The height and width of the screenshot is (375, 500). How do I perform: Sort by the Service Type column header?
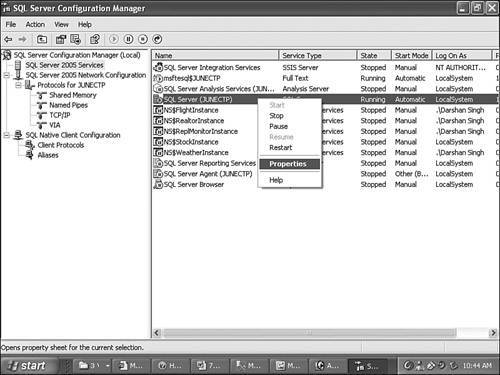click(x=318, y=55)
